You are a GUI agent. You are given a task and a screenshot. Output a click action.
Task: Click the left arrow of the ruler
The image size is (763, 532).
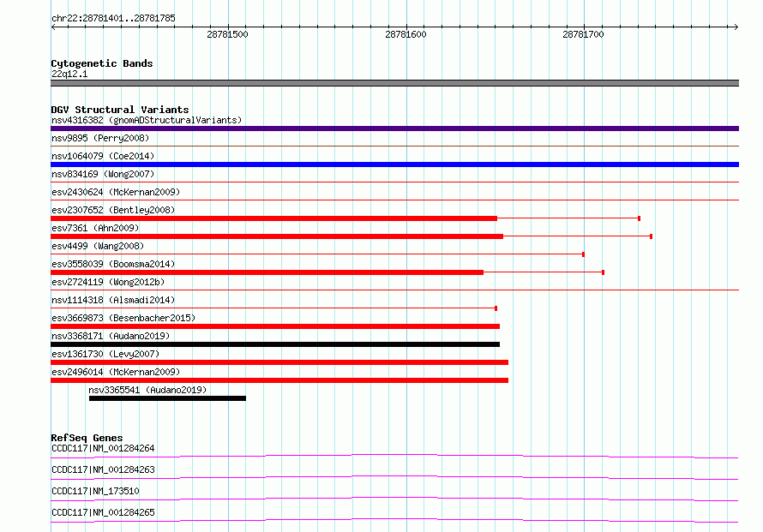(x=53, y=27)
